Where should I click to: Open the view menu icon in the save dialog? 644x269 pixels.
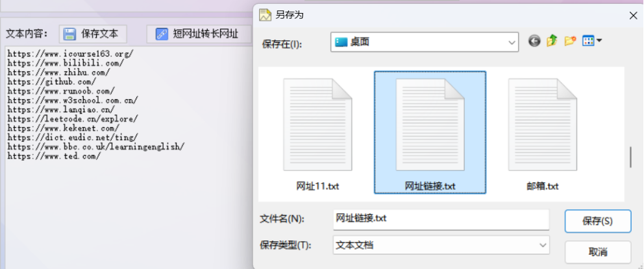point(592,41)
